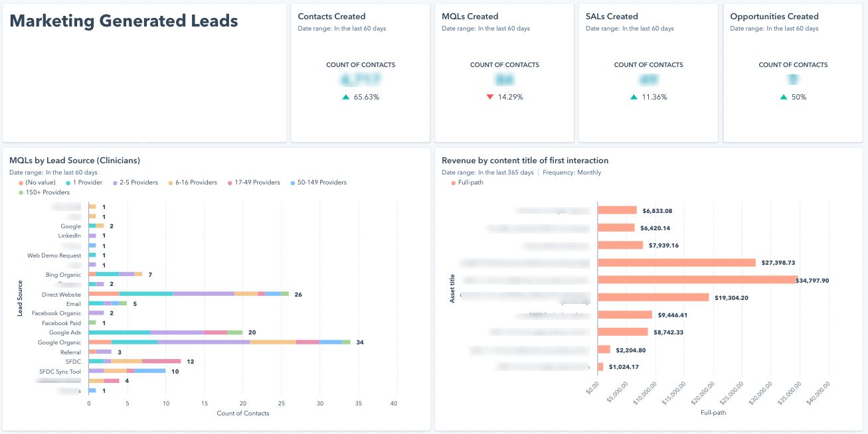Viewport: 868px width, 434px height.
Task: Open Revenue by content title of first interaction title
Action: pyautogui.click(x=525, y=161)
